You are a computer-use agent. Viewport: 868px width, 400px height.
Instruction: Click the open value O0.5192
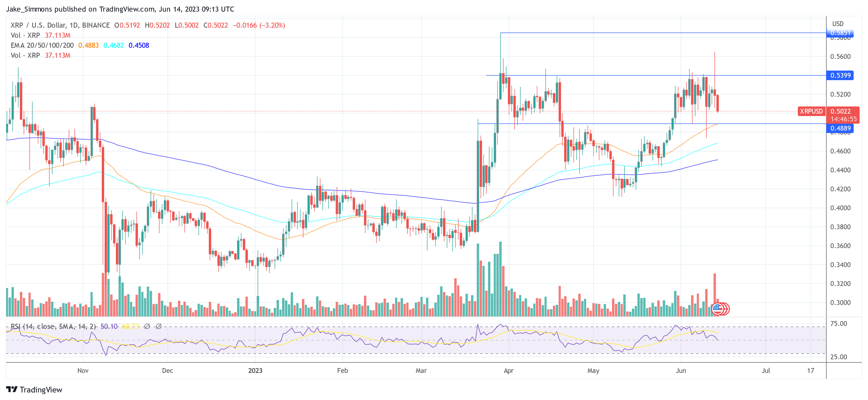[x=127, y=25]
